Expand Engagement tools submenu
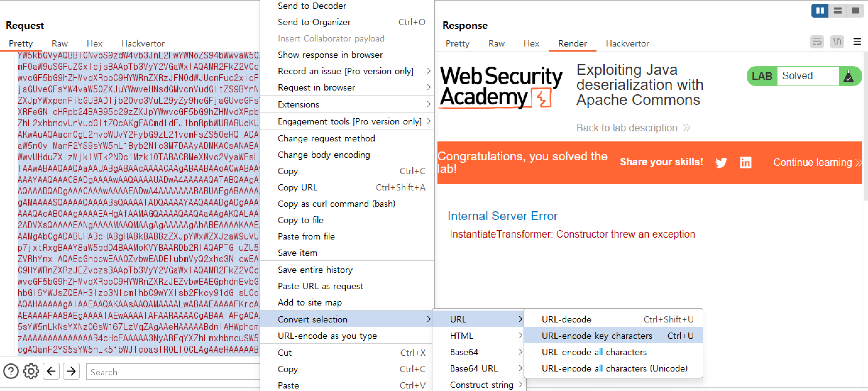The width and height of the screenshot is (868, 391). [347, 121]
